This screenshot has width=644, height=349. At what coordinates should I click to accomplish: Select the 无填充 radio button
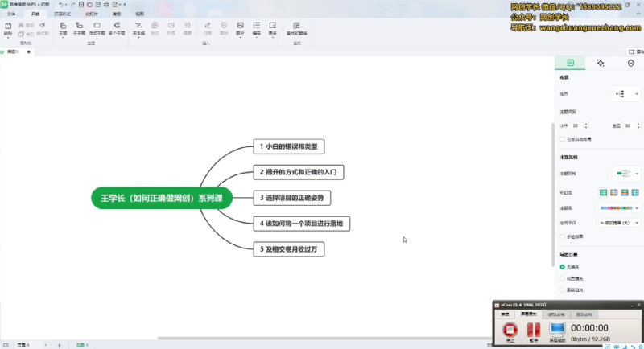point(562,266)
